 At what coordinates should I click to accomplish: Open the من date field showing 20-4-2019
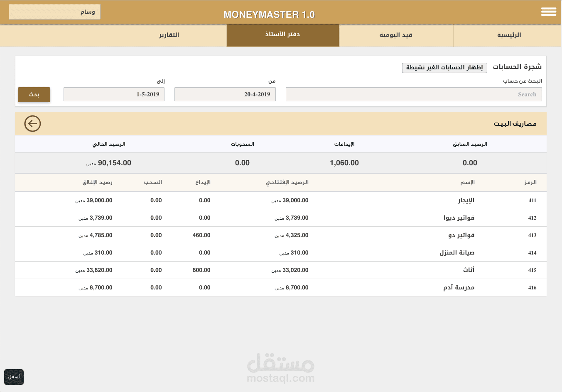pyautogui.click(x=225, y=94)
